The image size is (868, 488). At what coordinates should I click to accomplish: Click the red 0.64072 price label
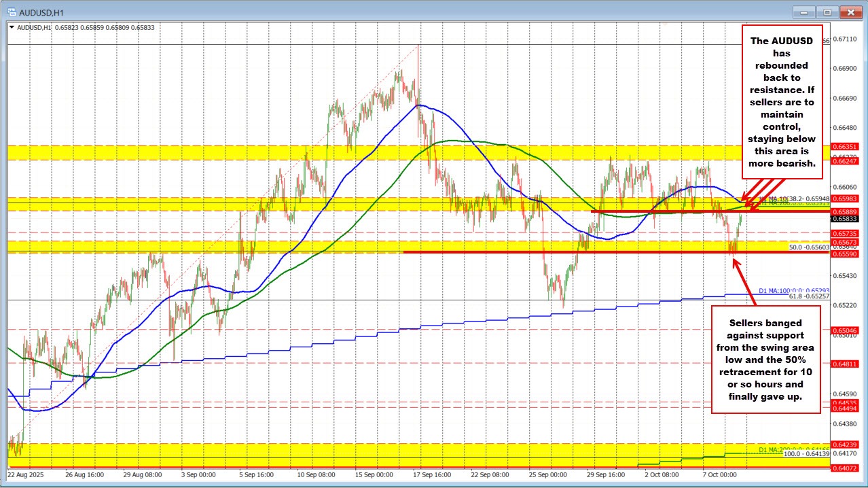point(844,468)
